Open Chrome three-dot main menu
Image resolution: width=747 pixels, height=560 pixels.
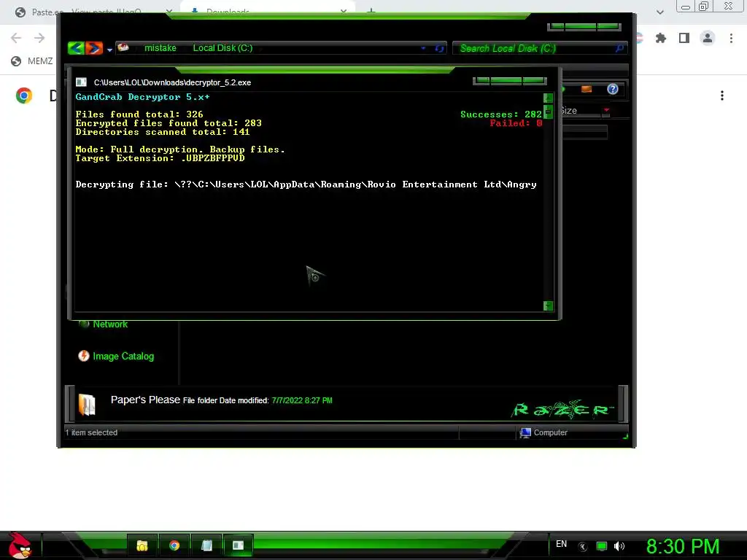coord(731,38)
